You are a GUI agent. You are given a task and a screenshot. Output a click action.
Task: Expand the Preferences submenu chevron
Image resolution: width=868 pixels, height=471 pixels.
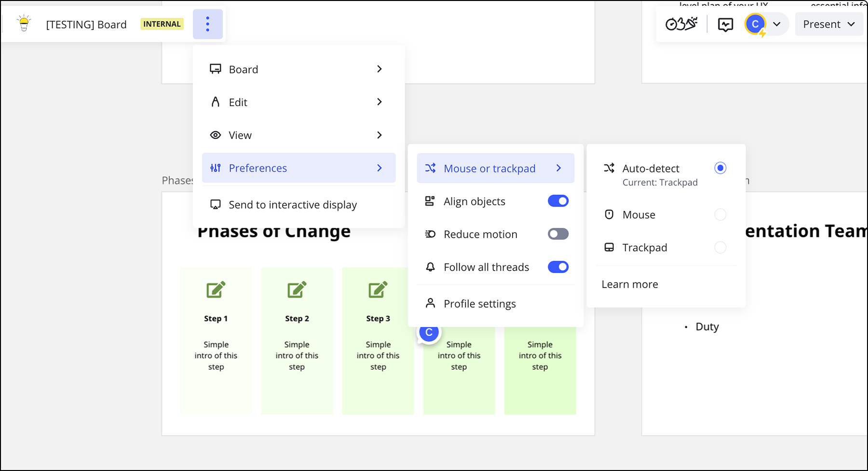pyautogui.click(x=380, y=168)
